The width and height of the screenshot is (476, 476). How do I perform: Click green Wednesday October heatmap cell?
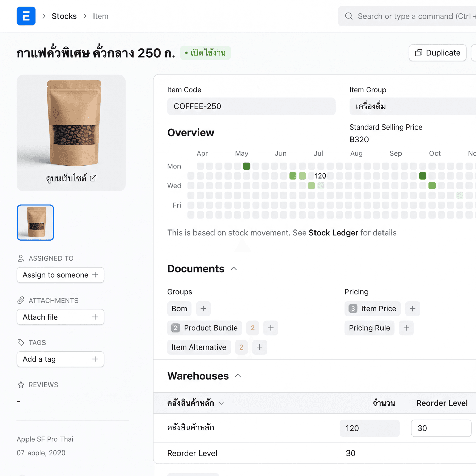(432, 186)
